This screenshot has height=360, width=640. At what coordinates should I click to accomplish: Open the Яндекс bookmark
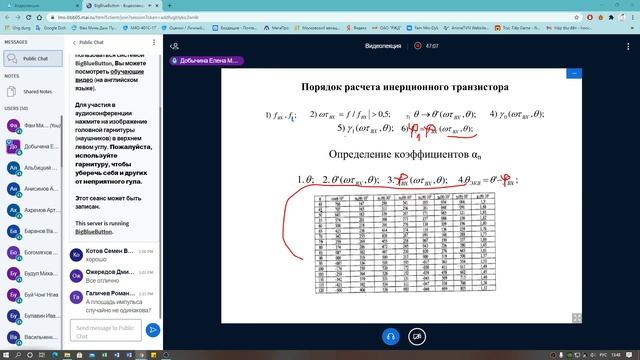[356, 28]
